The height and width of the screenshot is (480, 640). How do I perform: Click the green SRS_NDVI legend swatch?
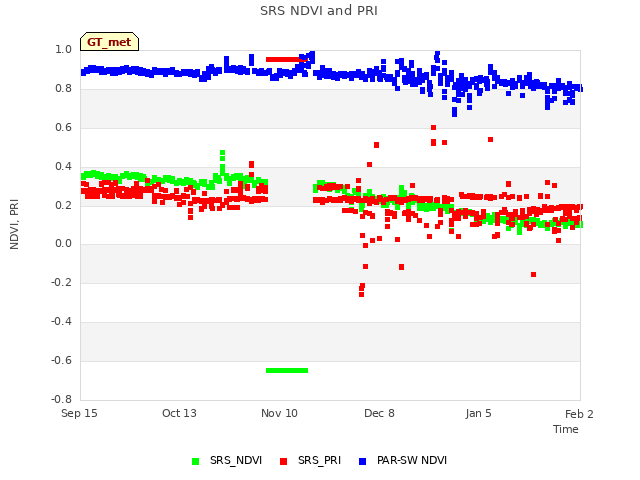click(196, 461)
